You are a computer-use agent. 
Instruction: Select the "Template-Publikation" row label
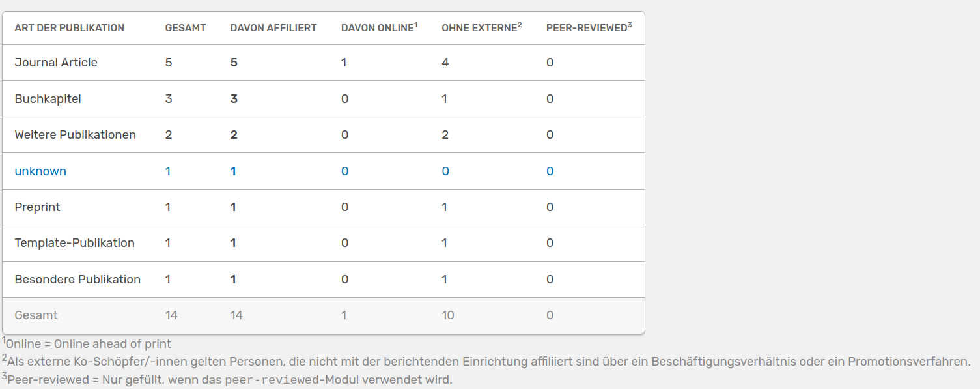pyautogui.click(x=75, y=243)
